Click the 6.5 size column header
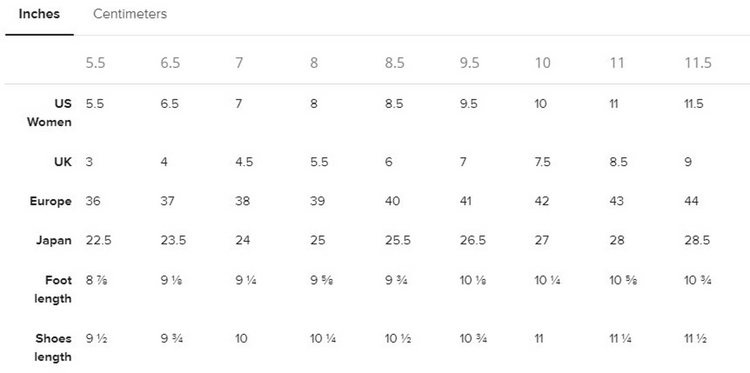Screen dimensions: 750x373 (x=170, y=63)
